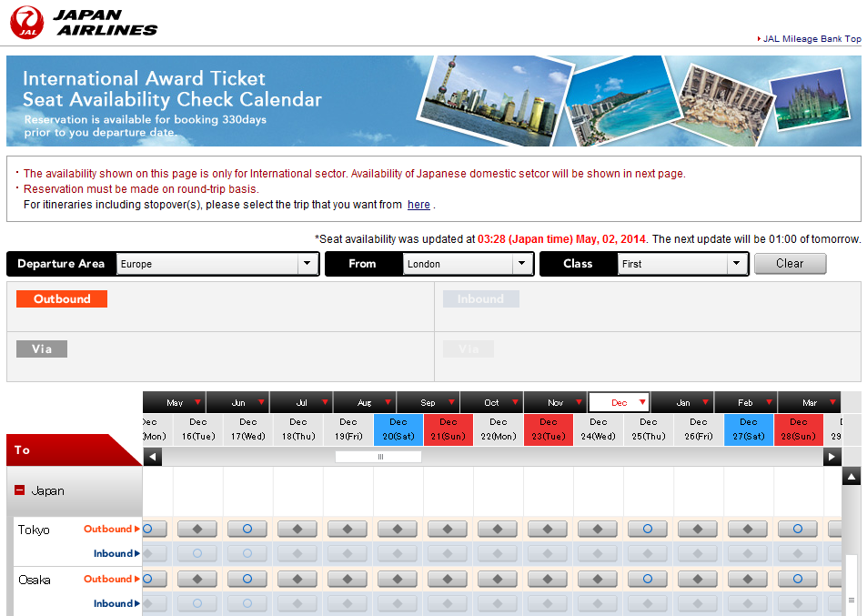Switch to the Feb month tab

[x=746, y=402]
